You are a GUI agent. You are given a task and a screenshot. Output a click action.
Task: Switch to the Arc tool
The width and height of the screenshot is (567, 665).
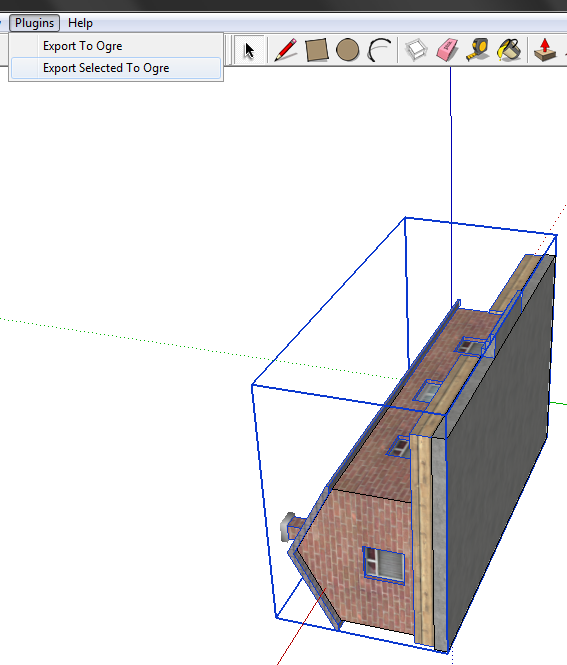[379, 50]
